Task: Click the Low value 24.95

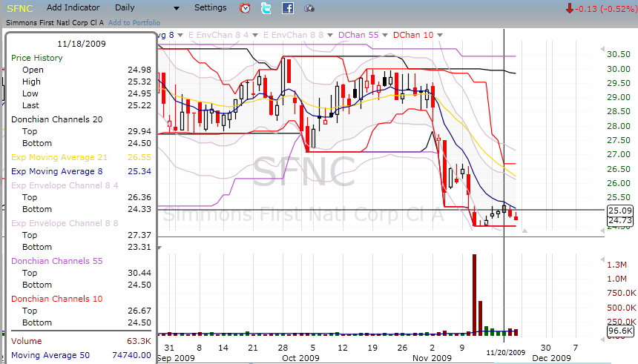Action: (139, 93)
